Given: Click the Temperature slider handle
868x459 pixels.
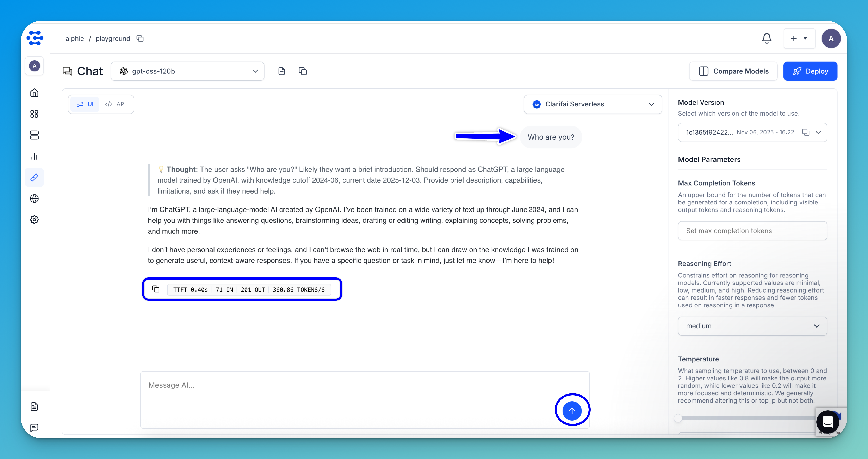Looking at the screenshot, I should coord(678,418).
